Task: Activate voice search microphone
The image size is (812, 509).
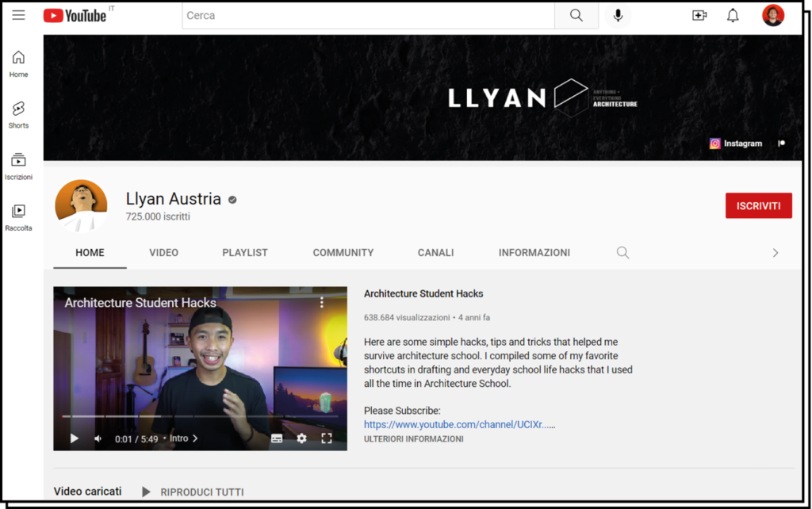Action: coord(618,15)
